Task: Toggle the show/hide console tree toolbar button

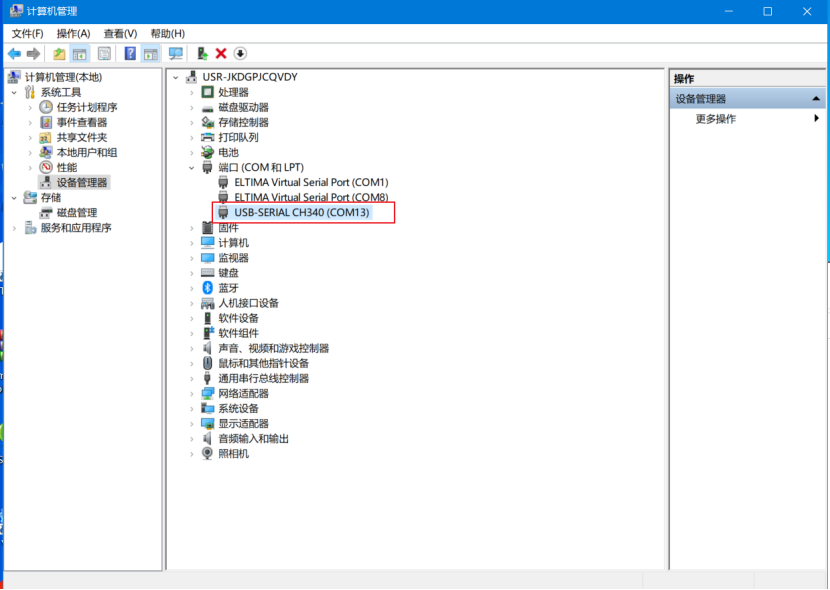Action: (80, 53)
